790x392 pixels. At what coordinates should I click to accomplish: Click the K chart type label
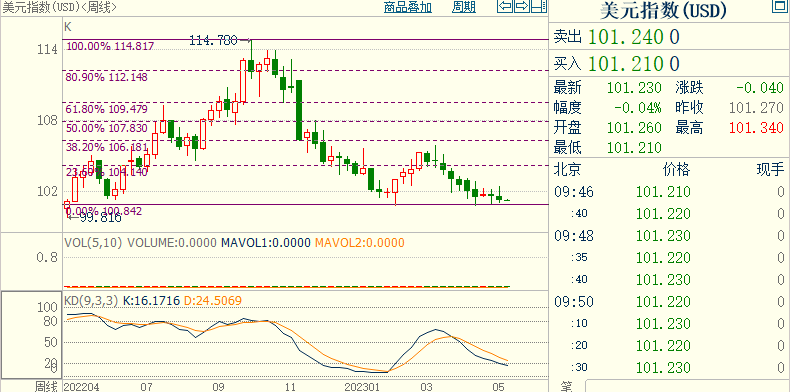(67, 26)
